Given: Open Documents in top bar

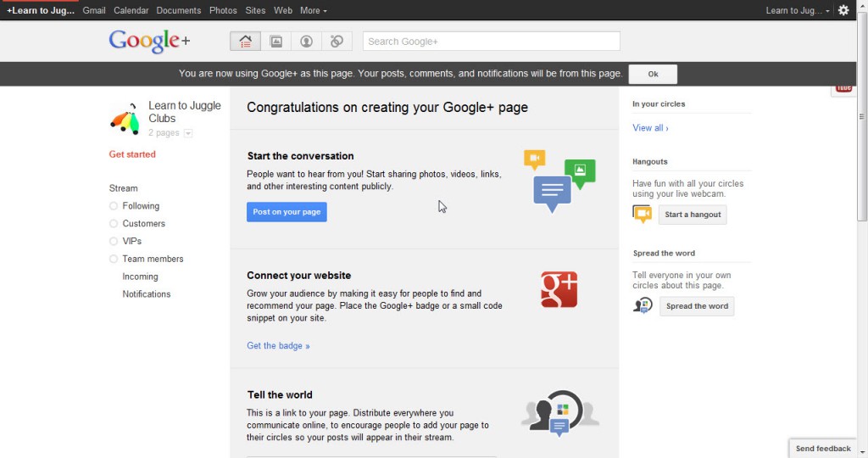Looking at the screenshot, I should tap(179, 10).
